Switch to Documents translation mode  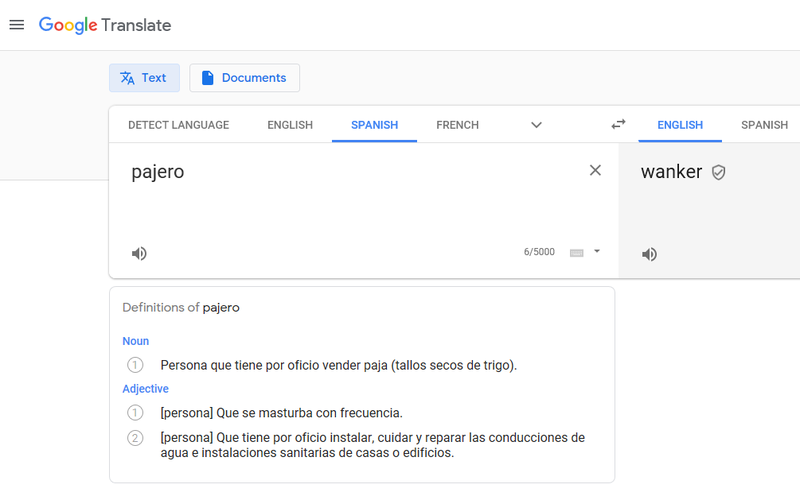click(244, 78)
